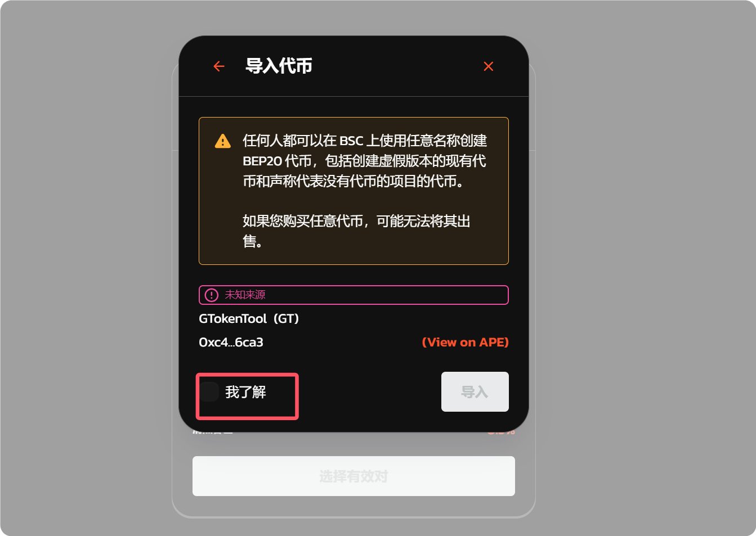Click the yellow warning triangle icon
756x536 pixels.
tap(223, 141)
